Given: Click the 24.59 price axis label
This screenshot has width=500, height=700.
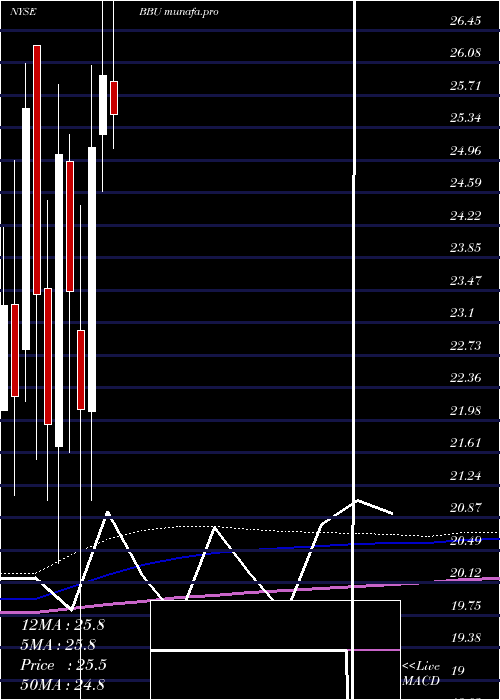Looking at the screenshot, I should point(466,183).
